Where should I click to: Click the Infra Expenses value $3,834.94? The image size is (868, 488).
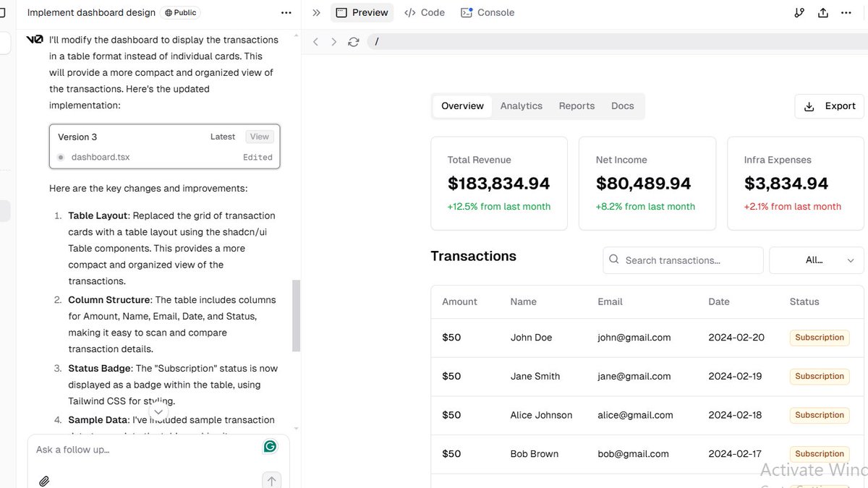pyautogui.click(x=786, y=184)
